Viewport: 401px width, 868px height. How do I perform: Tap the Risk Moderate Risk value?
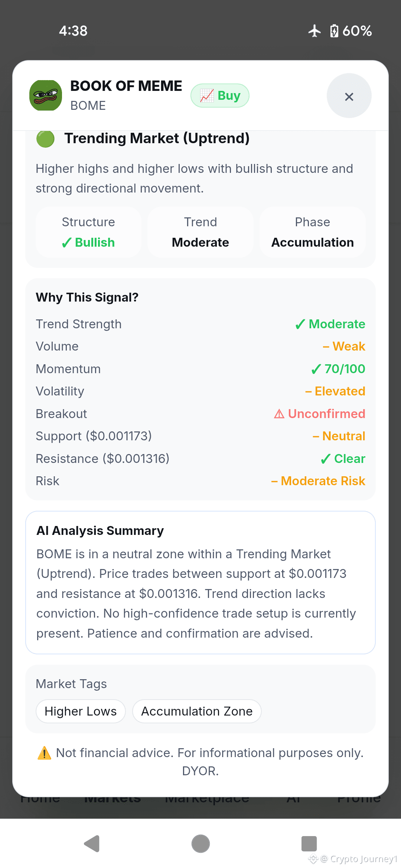point(318,481)
